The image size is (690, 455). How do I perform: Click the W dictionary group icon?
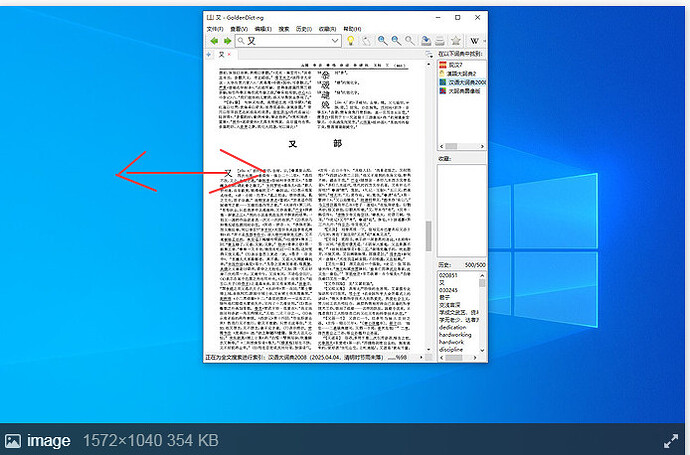[x=474, y=41]
